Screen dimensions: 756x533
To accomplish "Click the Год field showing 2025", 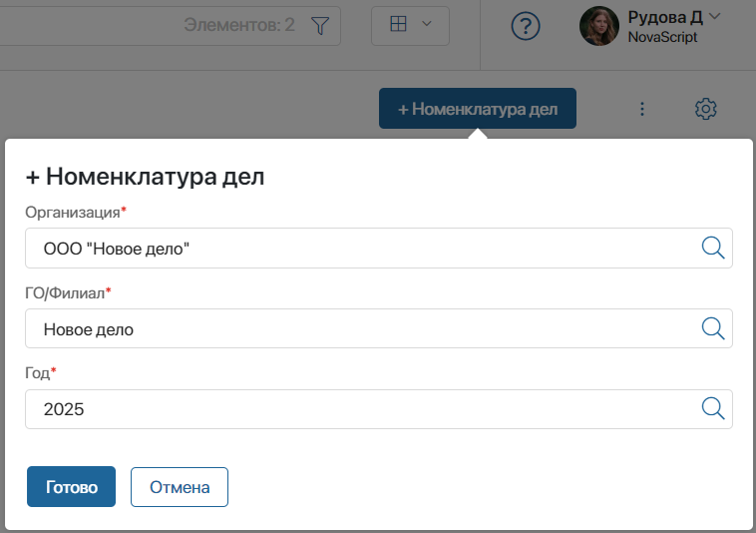I will click(x=359, y=409).
